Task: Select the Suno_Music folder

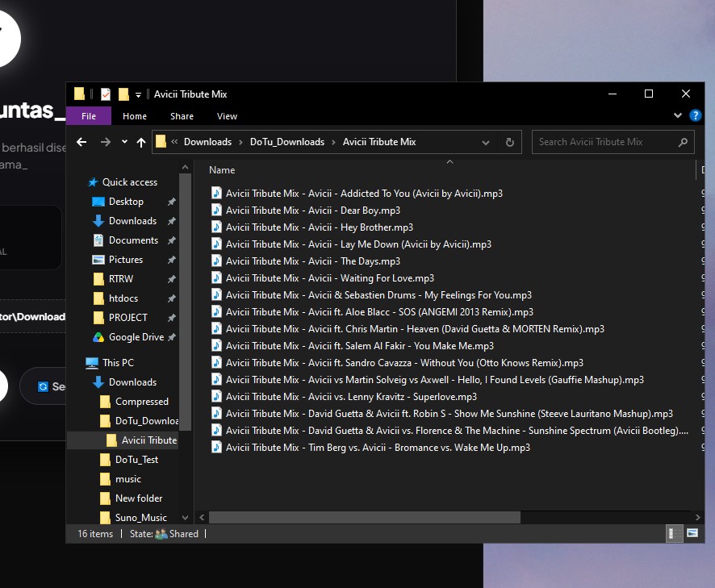Action: click(141, 518)
